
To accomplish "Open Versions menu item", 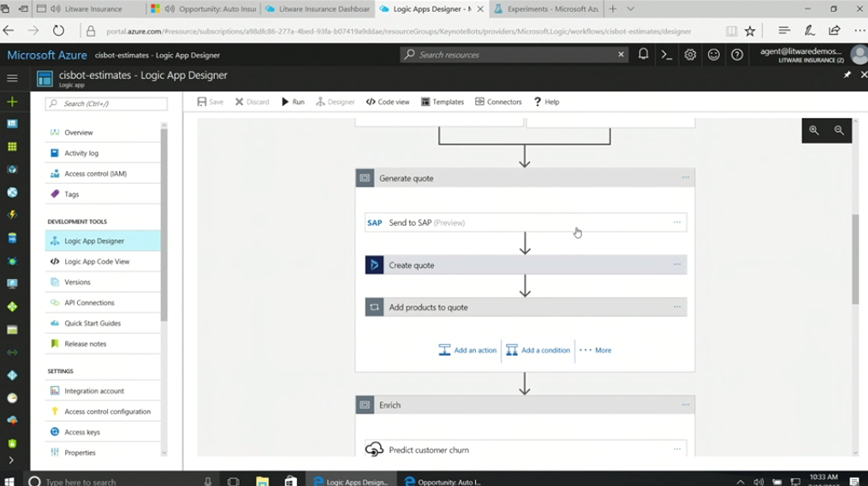I will click(103, 282).
